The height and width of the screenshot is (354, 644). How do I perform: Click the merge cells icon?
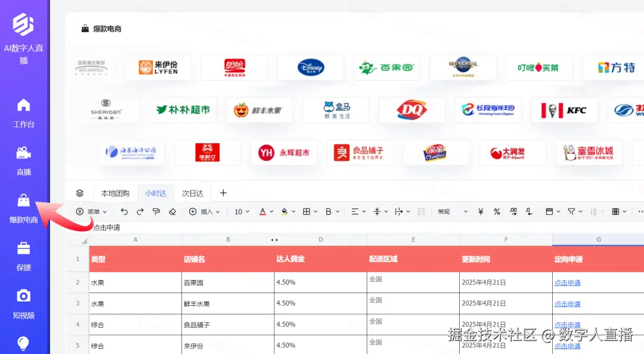tap(421, 212)
